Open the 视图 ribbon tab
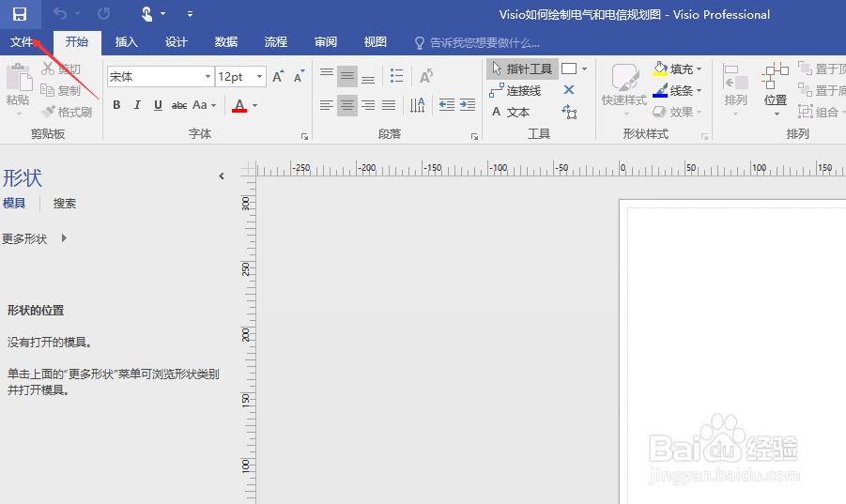Screen dimensions: 846x504 375,42
